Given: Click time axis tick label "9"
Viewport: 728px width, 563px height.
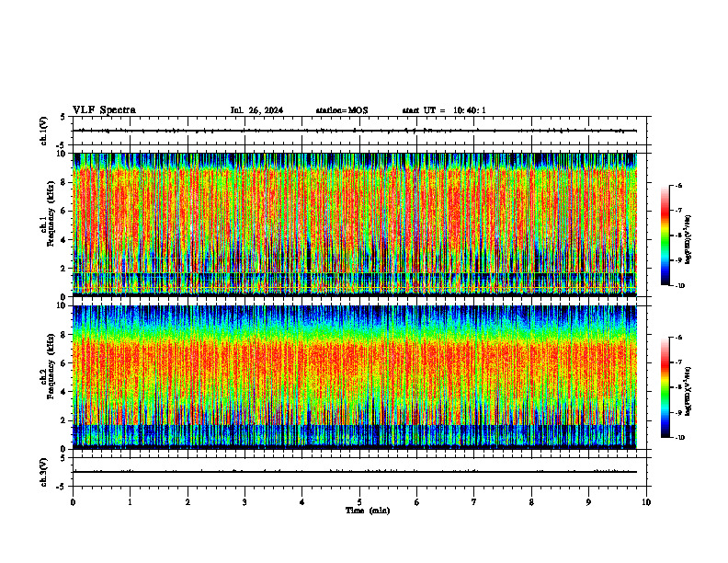Looking at the screenshot, I should 588,502.
